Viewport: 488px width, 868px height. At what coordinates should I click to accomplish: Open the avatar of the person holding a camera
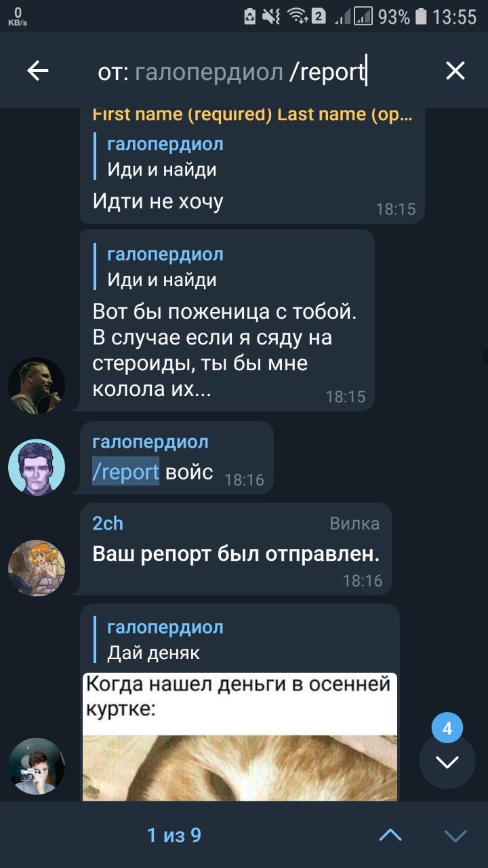(x=37, y=766)
